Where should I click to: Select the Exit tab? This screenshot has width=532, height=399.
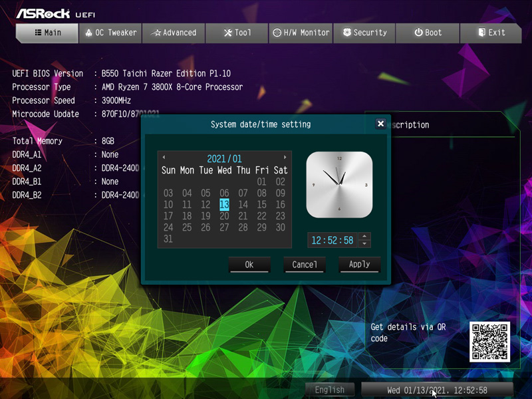coord(491,33)
